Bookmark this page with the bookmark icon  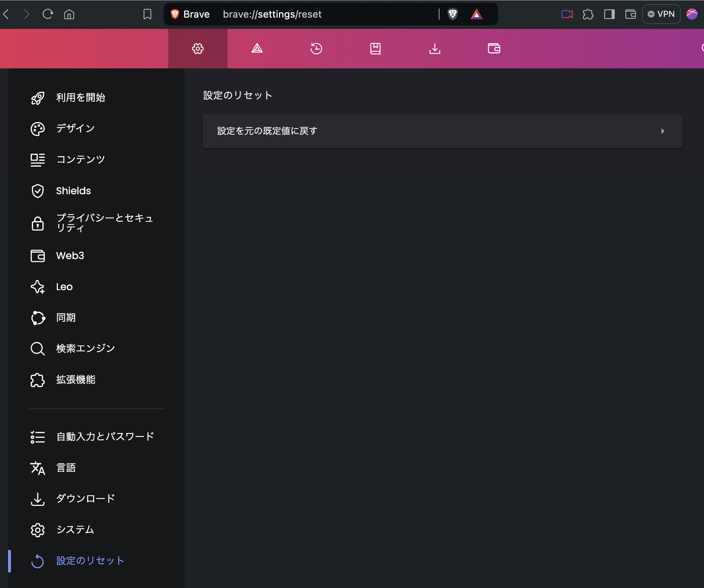click(x=147, y=14)
